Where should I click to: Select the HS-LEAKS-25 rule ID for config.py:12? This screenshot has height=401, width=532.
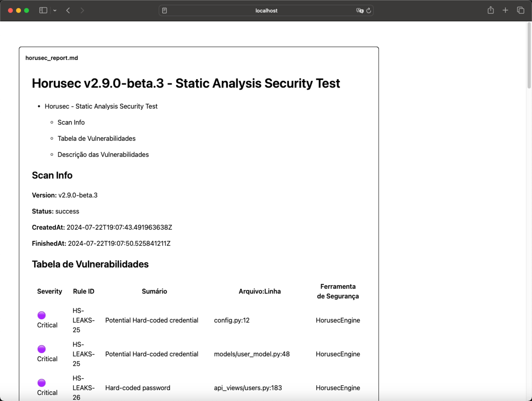pos(84,320)
